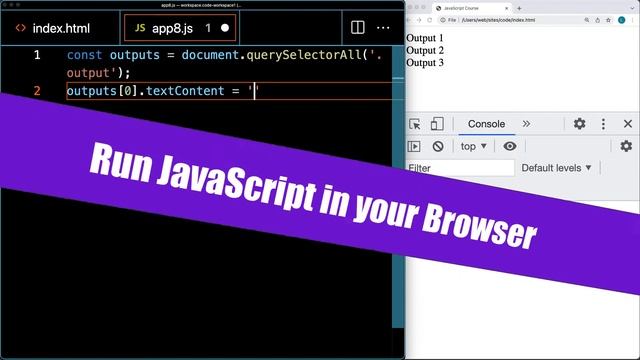Viewport: 640px width, 360px height.
Task: Open the browser profile avatar
Action: [x=622, y=20]
